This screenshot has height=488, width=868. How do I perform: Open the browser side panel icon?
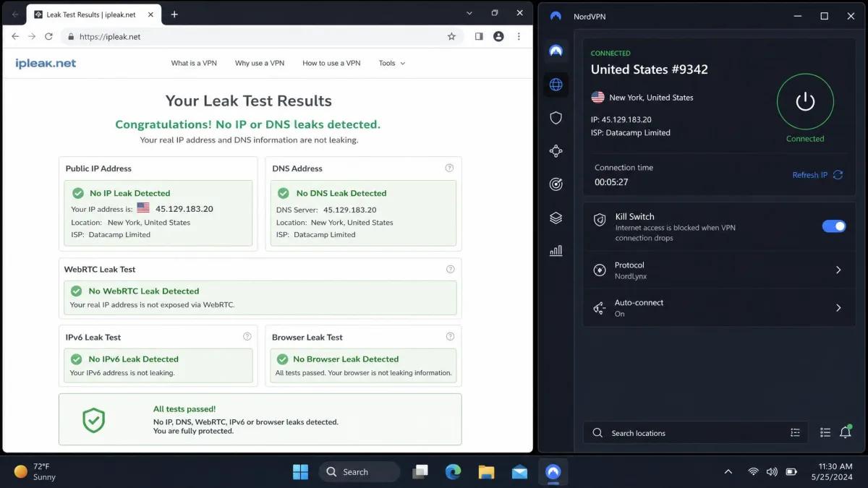(x=479, y=36)
